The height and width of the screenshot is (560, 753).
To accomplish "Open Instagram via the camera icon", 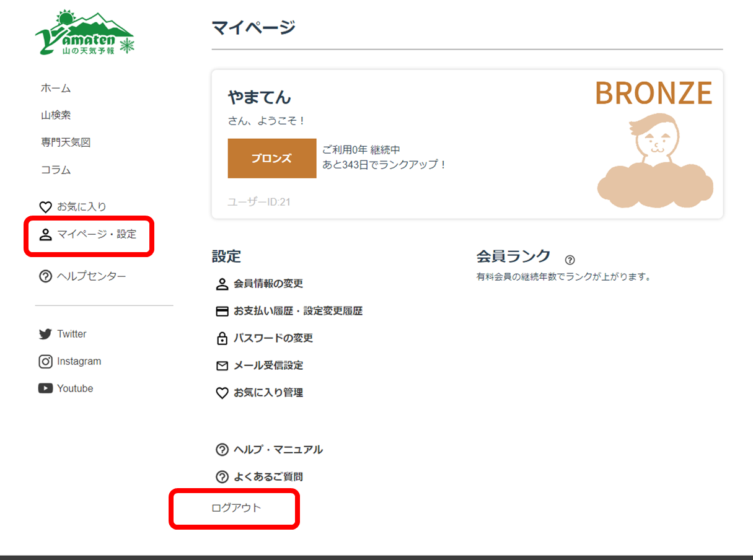I will click(x=45, y=361).
